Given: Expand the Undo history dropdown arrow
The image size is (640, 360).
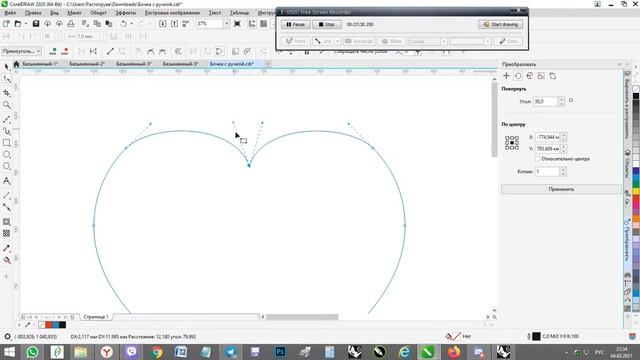Looking at the screenshot, I should 131,24.
